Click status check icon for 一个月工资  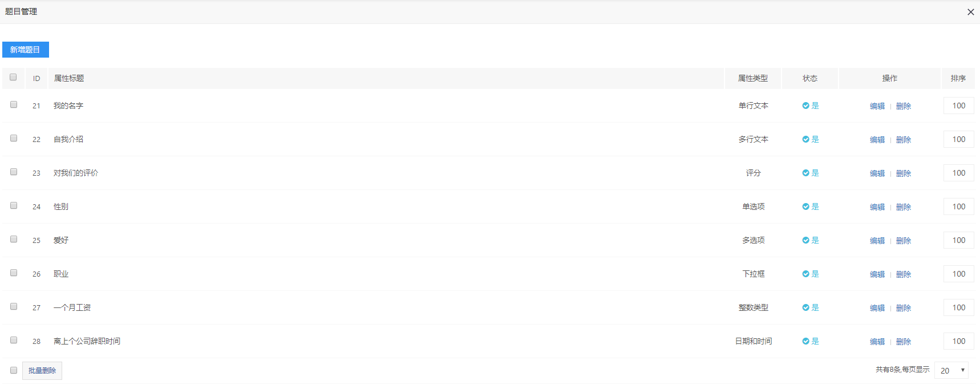(805, 307)
